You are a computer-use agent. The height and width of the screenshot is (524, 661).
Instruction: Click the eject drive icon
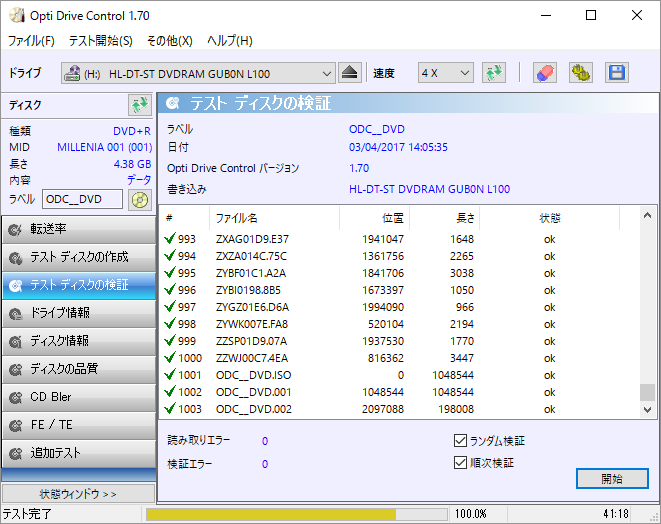[350, 73]
